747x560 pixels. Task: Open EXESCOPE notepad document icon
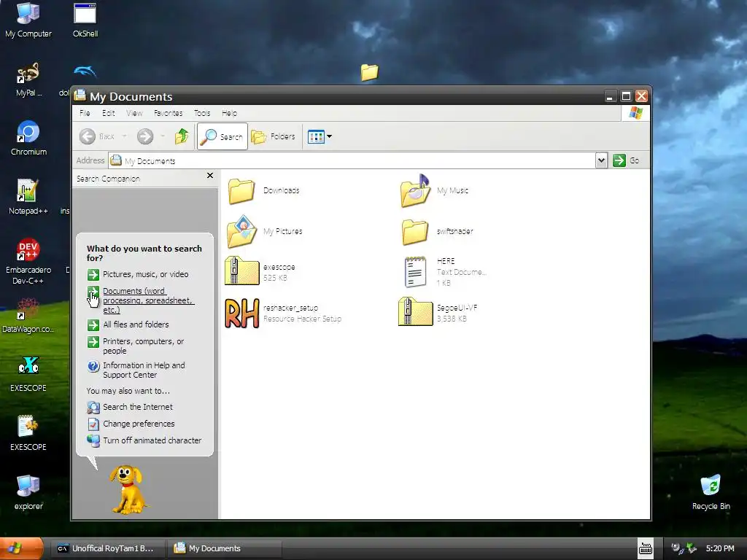point(28,433)
